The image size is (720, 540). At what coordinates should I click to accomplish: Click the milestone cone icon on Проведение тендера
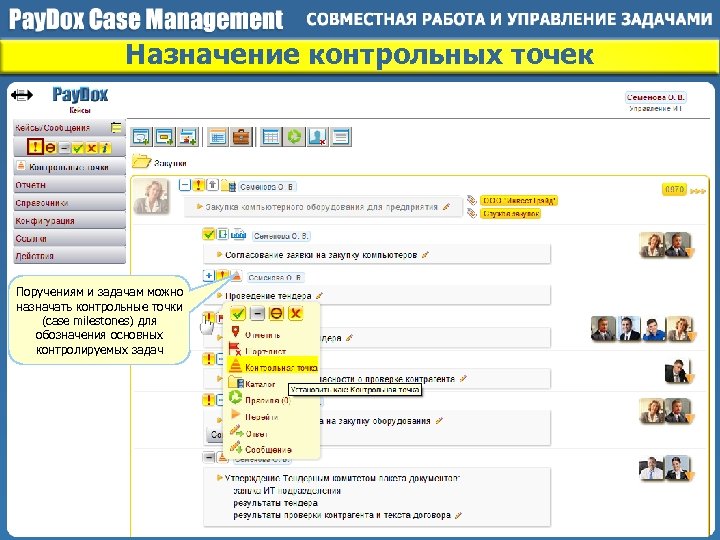(236, 276)
